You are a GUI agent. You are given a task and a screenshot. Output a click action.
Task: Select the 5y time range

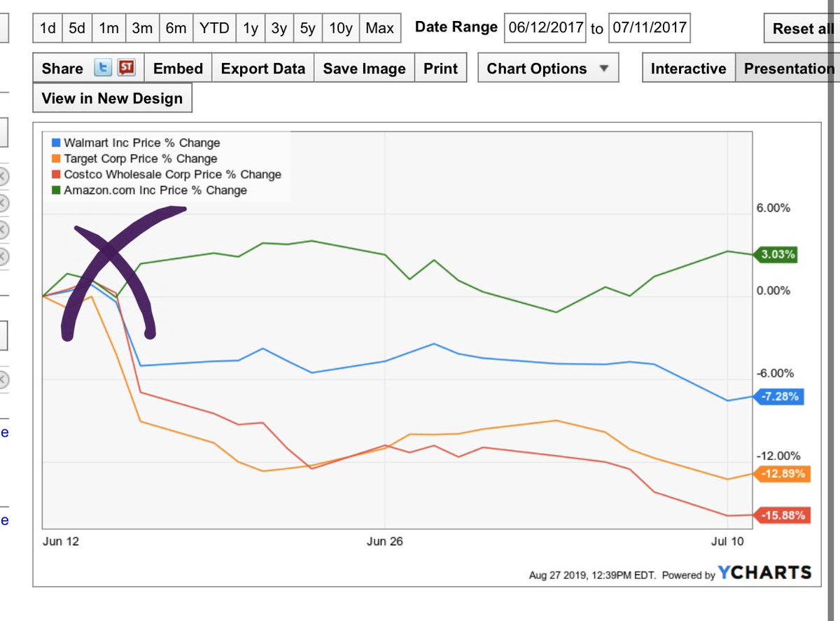pyautogui.click(x=308, y=29)
